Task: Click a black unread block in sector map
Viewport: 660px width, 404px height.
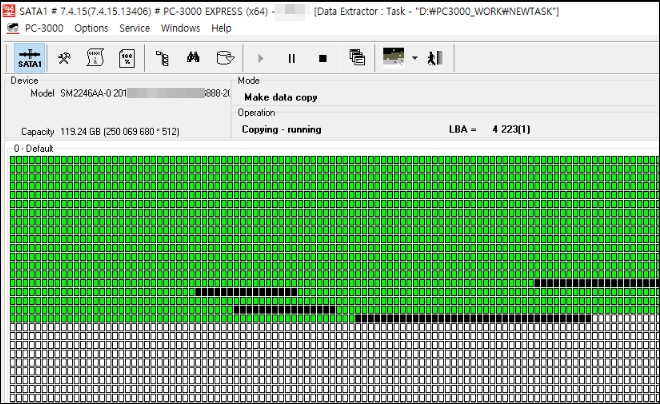Action: (x=247, y=292)
